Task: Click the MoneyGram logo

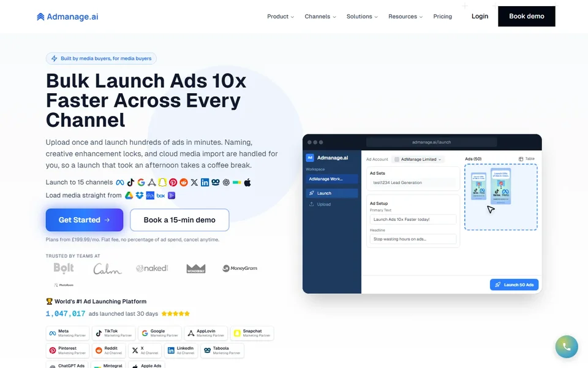Action: (240, 268)
